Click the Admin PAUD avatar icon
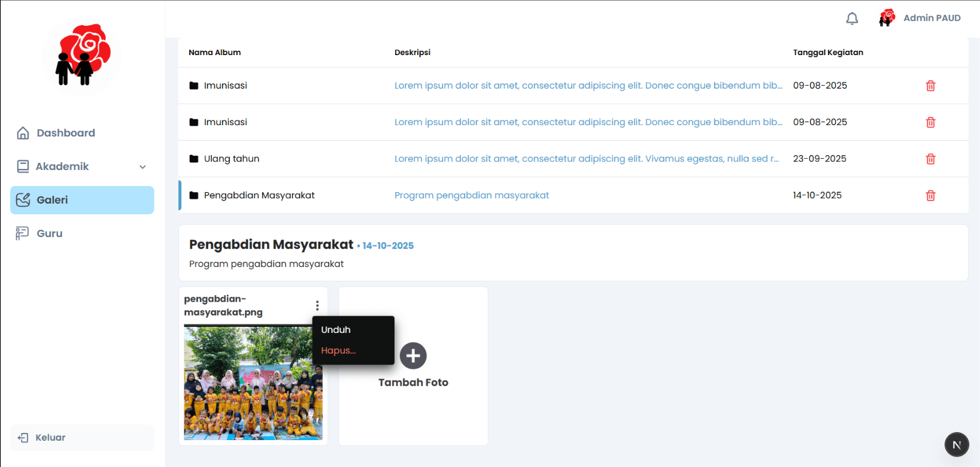Screen dimensions: 980x467 point(887,18)
